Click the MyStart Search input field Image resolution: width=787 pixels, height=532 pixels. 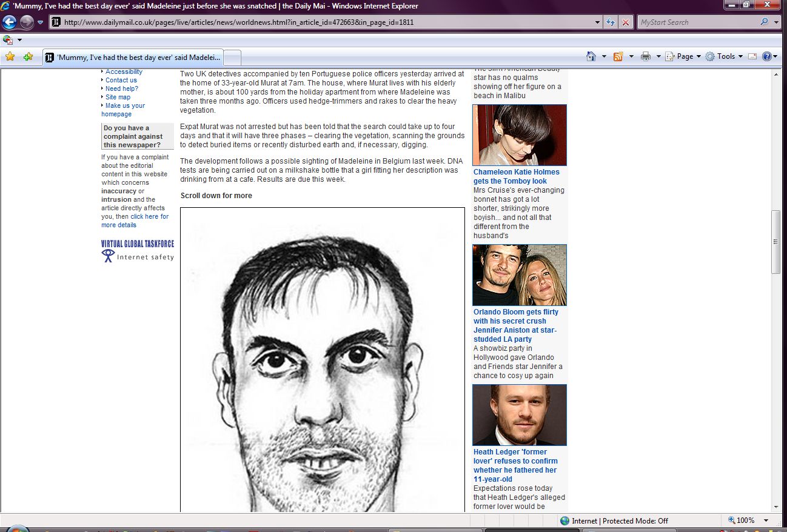coord(697,22)
